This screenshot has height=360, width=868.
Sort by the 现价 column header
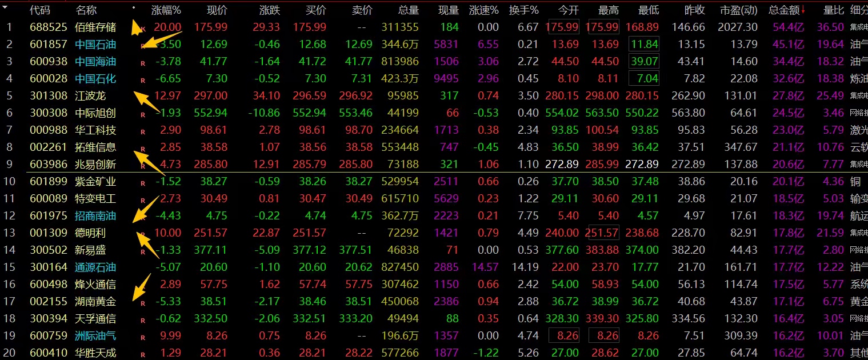tap(217, 10)
